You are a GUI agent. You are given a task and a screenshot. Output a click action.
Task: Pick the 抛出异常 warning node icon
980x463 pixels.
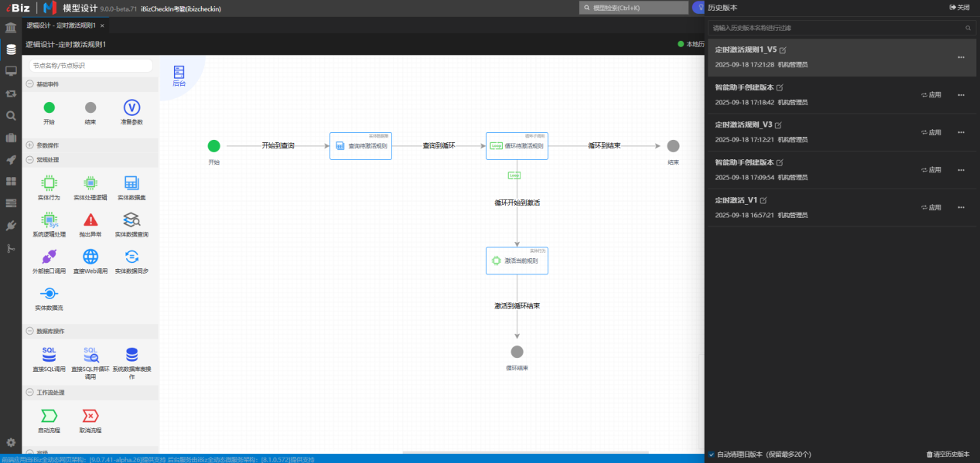pyautogui.click(x=90, y=220)
